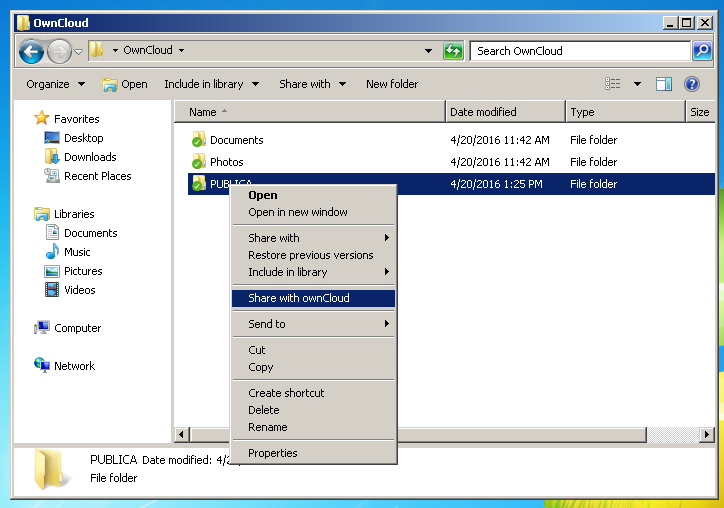
Task: Choose Cut in the context menu
Action: [314, 350]
